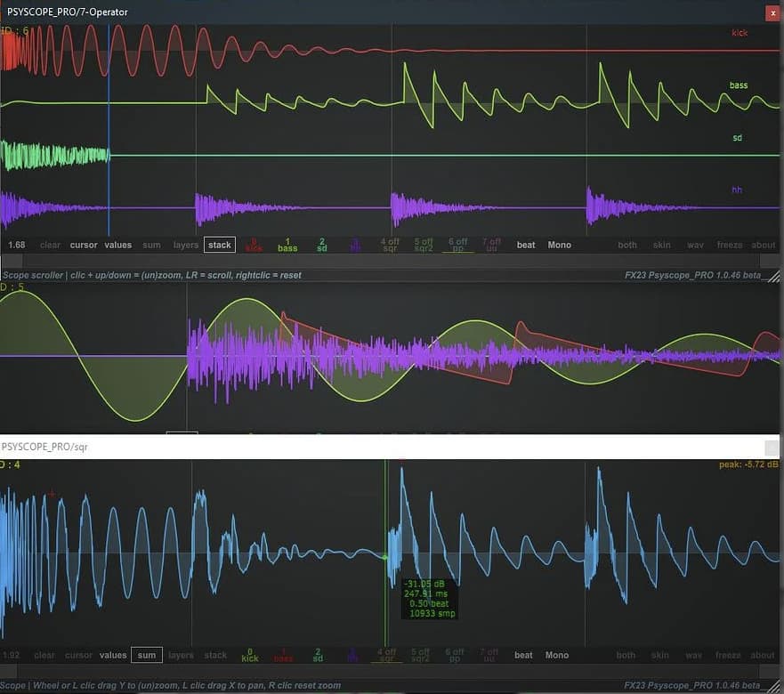Toggle channel 2 sd in the sqr toolbar

pos(318,656)
